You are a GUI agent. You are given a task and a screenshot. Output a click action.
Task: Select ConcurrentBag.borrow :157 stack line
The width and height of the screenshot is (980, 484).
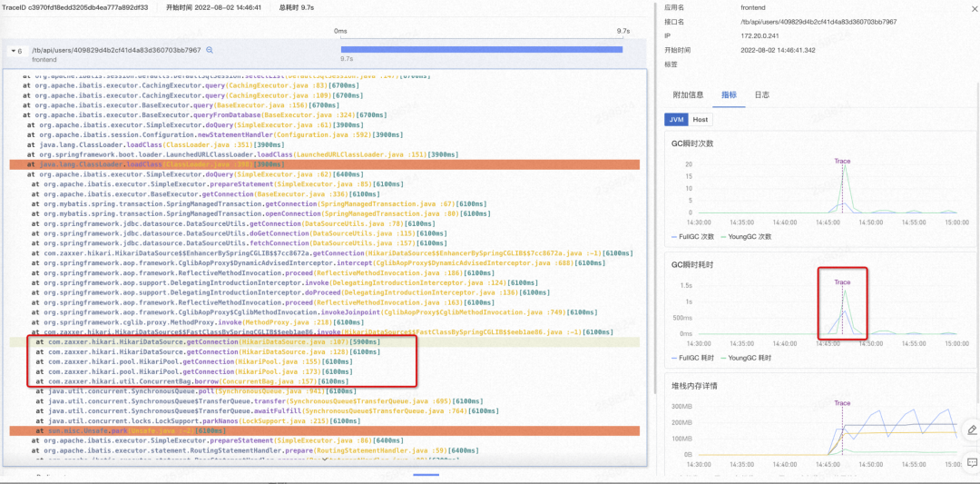pos(194,381)
